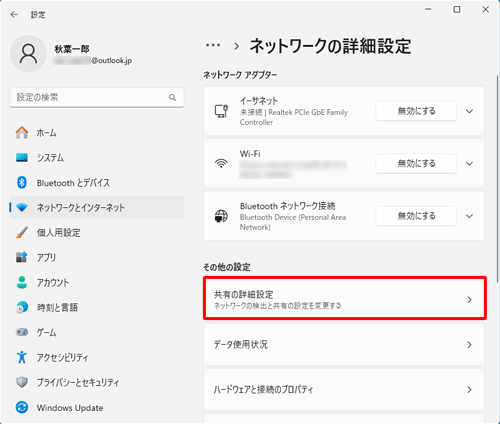500x424 pixels.
Task: Select 時刻と言語 in the sidebar
Action: tap(97, 307)
